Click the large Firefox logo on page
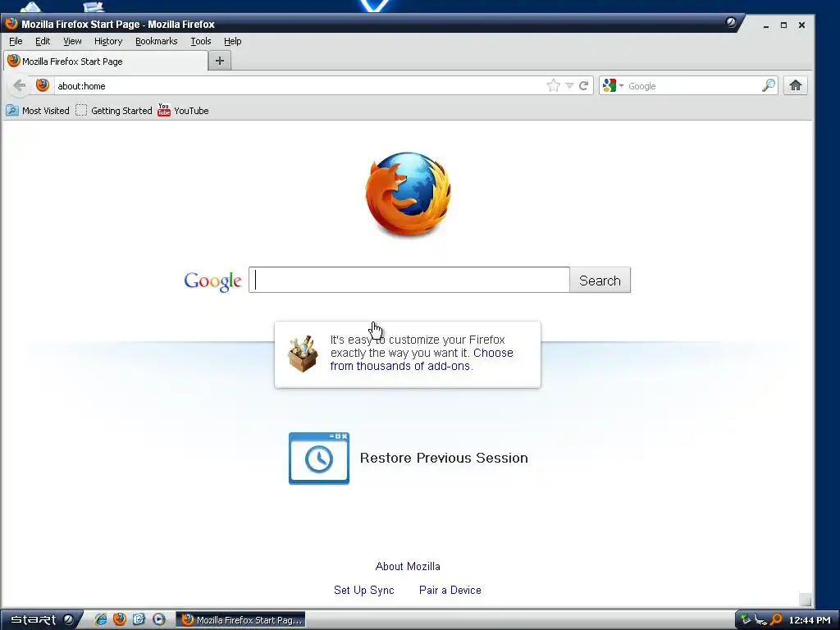This screenshot has width=840, height=630. (x=409, y=194)
